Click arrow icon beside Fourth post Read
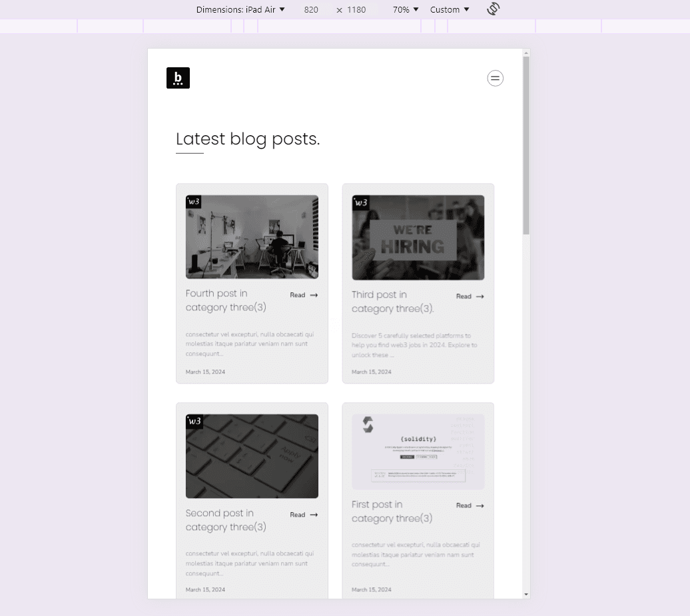690x616 pixels. (x=314, y=295)
